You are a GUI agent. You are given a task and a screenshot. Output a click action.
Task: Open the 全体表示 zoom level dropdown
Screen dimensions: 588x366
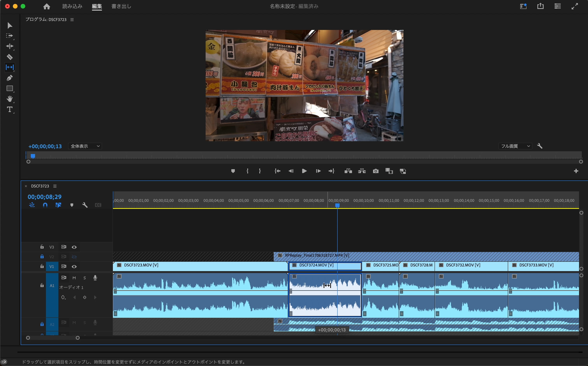[x=85, y=146]
